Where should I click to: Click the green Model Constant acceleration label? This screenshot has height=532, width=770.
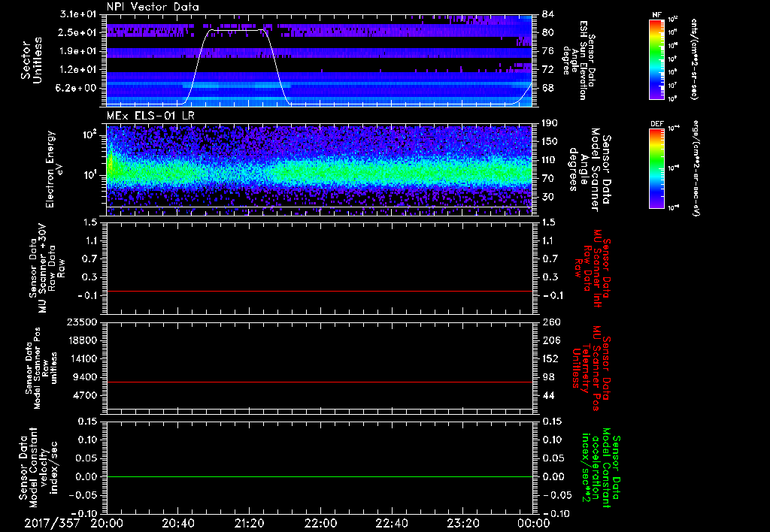[x=605, y=470]
